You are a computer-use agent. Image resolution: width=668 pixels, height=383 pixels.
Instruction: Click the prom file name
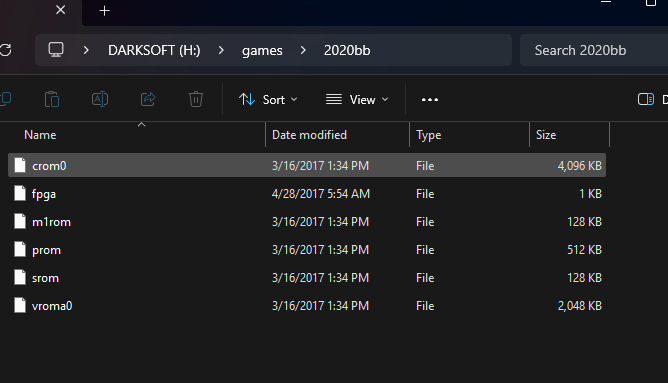[x=46, y=251]
